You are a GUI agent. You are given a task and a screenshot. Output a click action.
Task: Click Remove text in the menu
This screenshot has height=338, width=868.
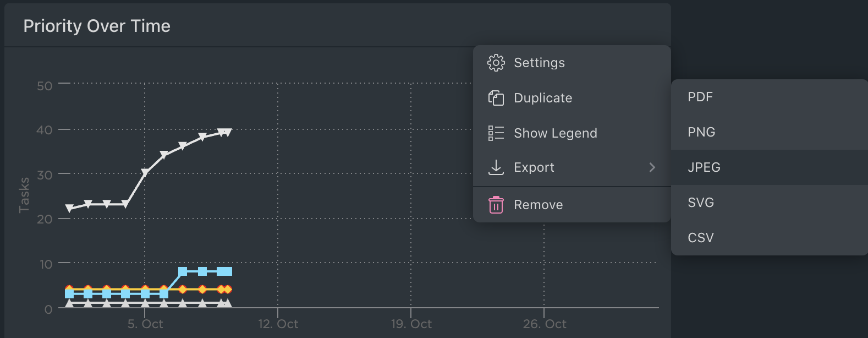(538, 205)
